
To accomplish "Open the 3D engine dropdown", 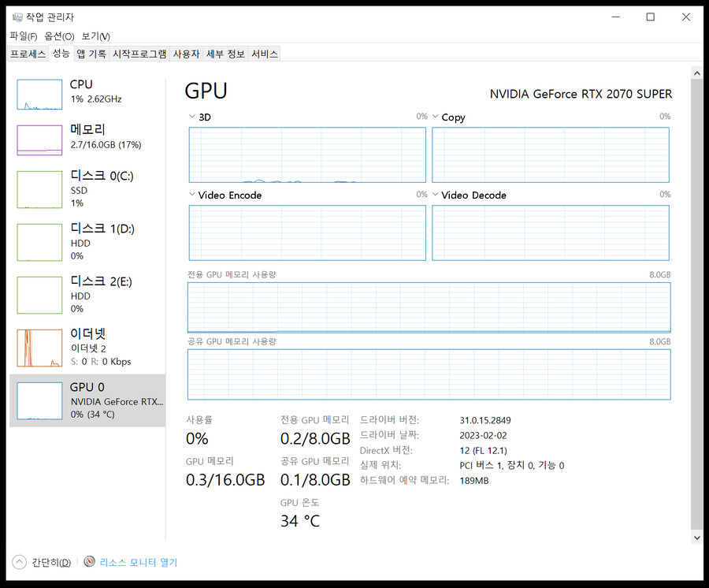I will (192, 117).
